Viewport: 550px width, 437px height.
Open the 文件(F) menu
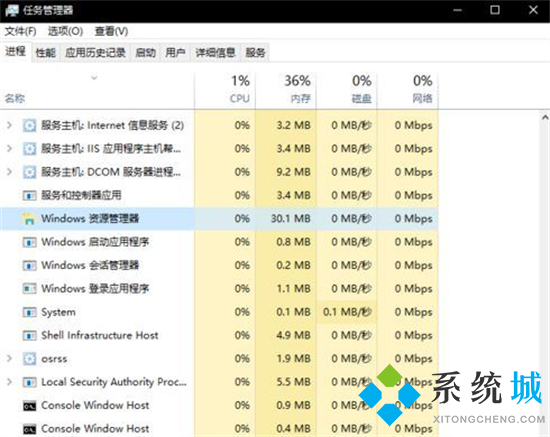click(x=20, y=31)
